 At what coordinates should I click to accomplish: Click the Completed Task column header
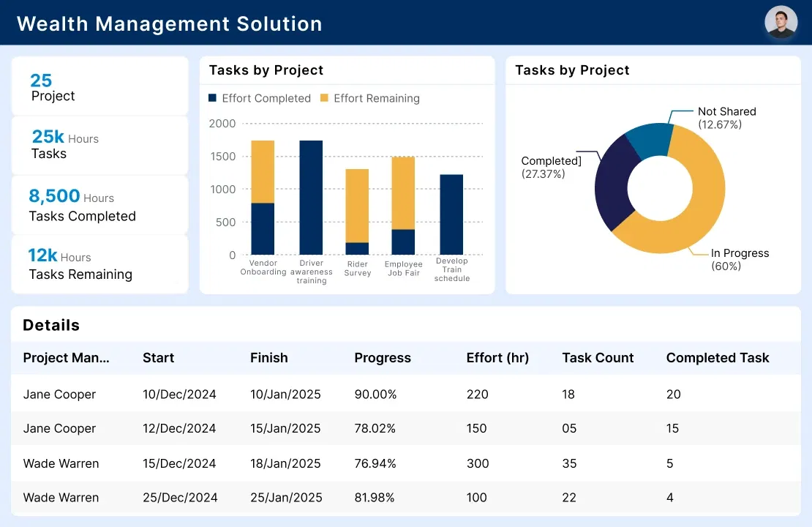point(717,358)
